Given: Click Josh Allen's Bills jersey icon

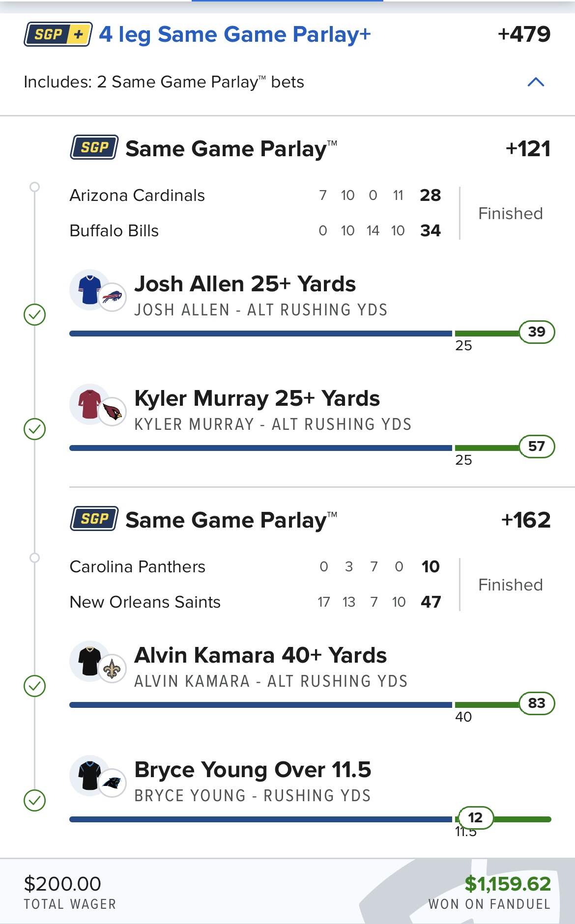Looking at the screenshot, I should point(89,290).
